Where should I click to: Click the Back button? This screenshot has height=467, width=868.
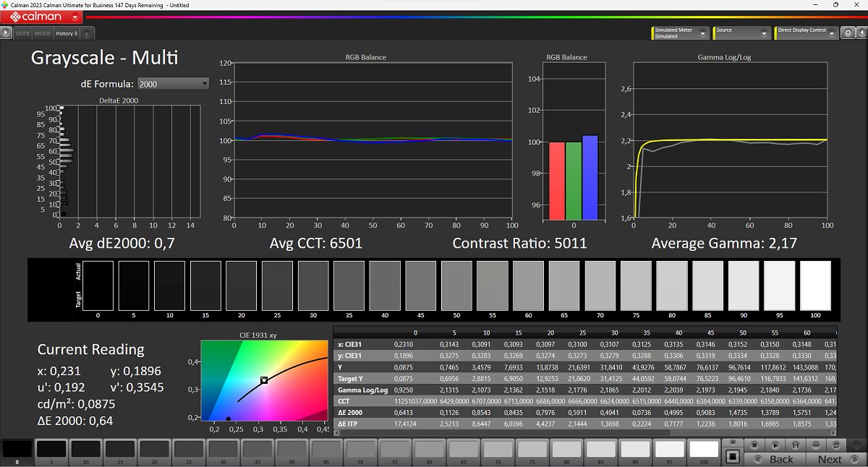775,459
